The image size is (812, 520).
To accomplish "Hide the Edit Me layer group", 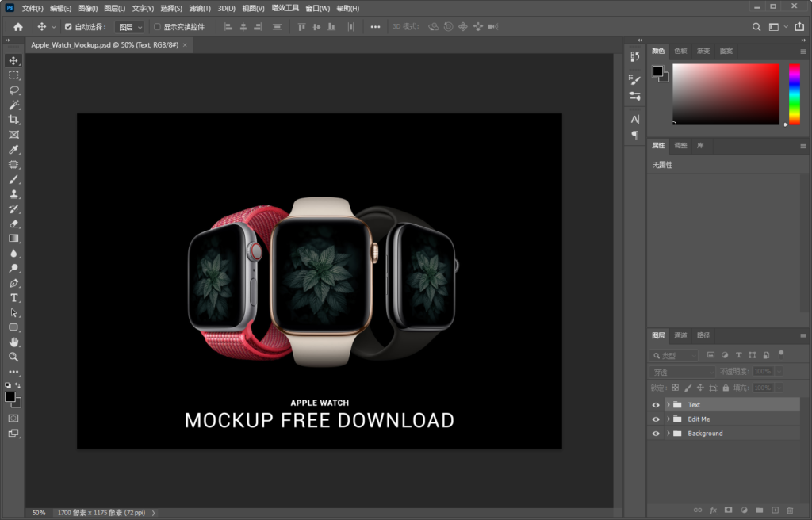I will (656, 419).
